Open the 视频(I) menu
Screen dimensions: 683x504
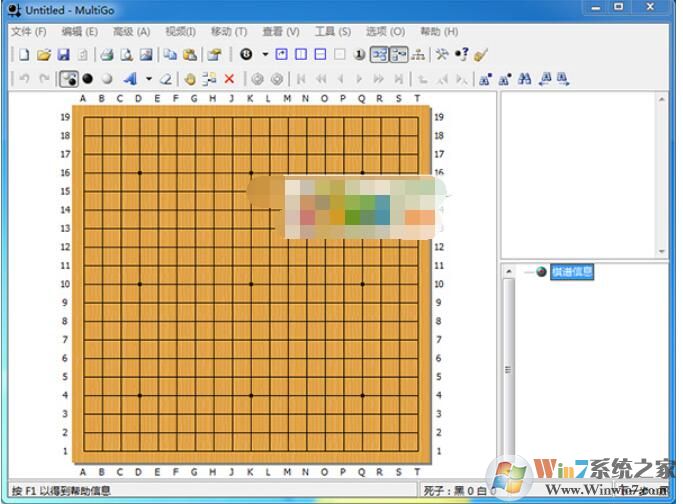180,32
